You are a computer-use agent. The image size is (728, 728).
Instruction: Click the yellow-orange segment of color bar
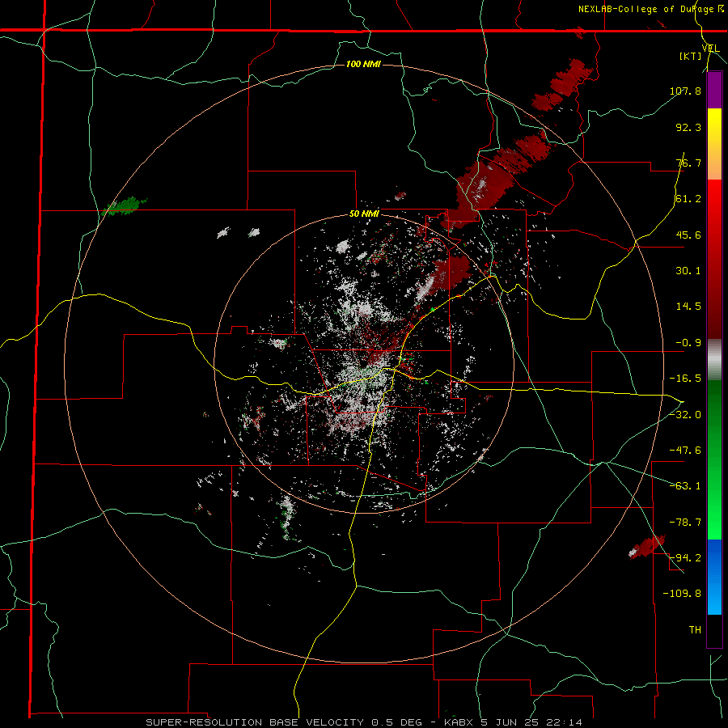pos(714,144)
